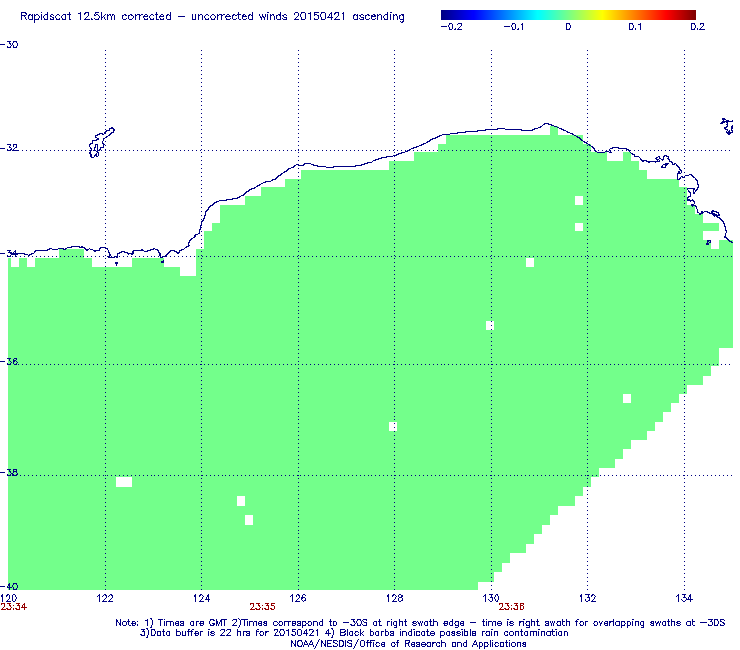Click the 'NOAA/NESDIS/Office of Research and Applications' credit

408,644
